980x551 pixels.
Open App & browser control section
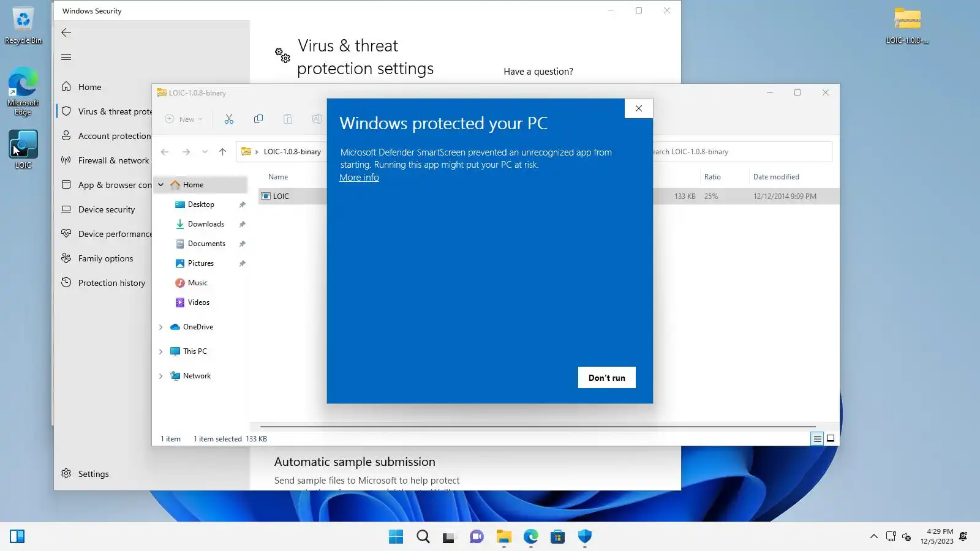[104, 185]
